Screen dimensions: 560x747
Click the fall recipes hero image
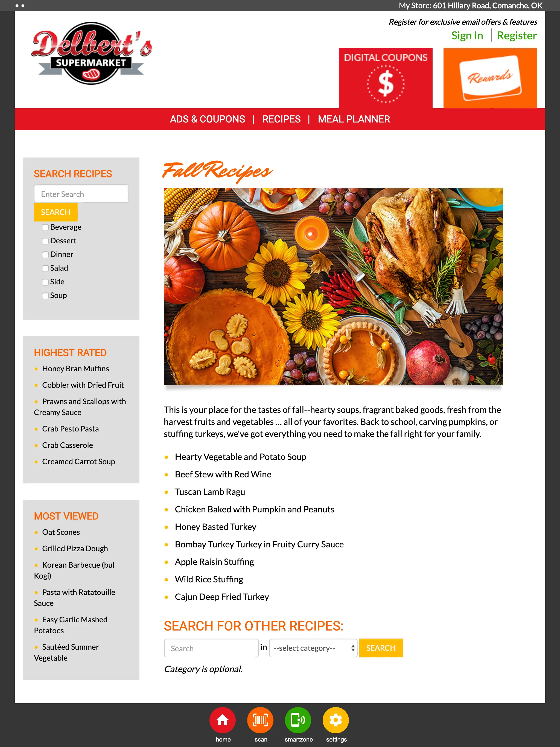(x=333, y=286)
